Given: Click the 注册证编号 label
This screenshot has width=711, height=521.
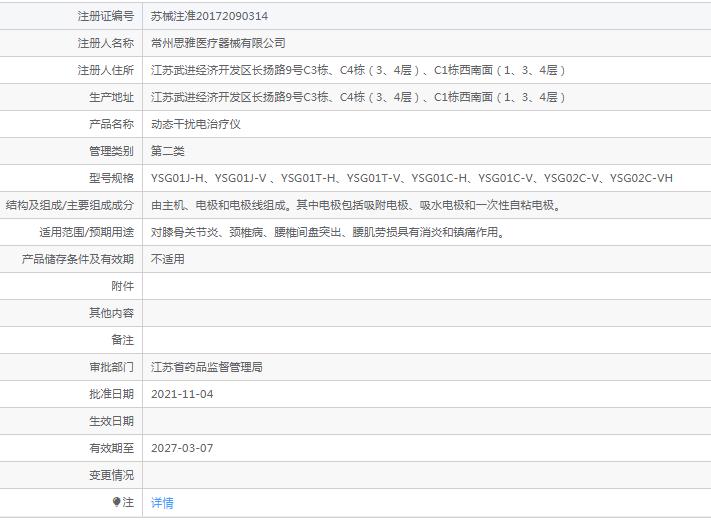Looking at the screenshot, I should 106,16.
